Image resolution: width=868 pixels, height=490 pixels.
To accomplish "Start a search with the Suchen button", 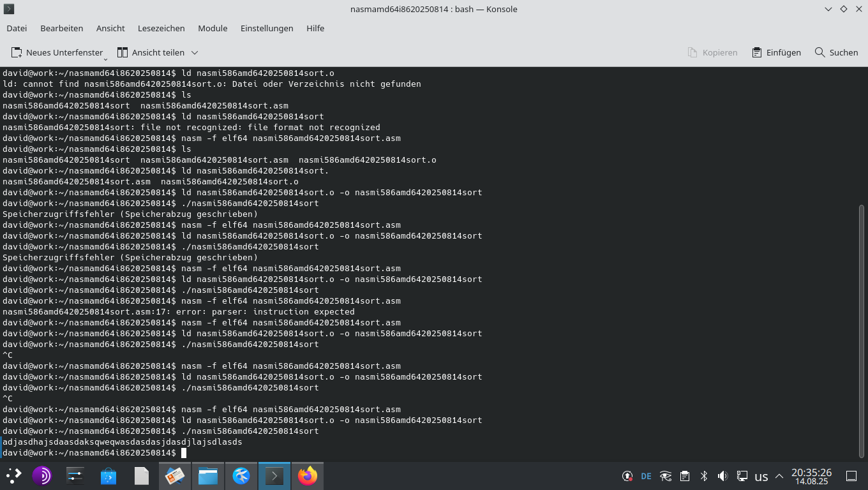I will [x=836, y=52].
